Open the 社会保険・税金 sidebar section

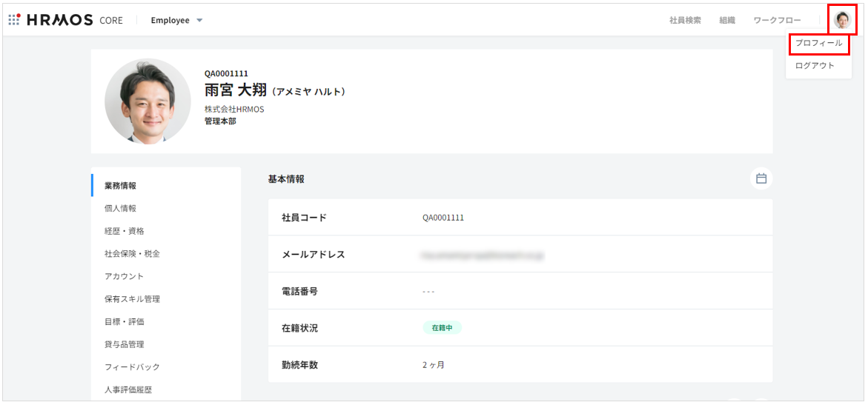[132, 254]
